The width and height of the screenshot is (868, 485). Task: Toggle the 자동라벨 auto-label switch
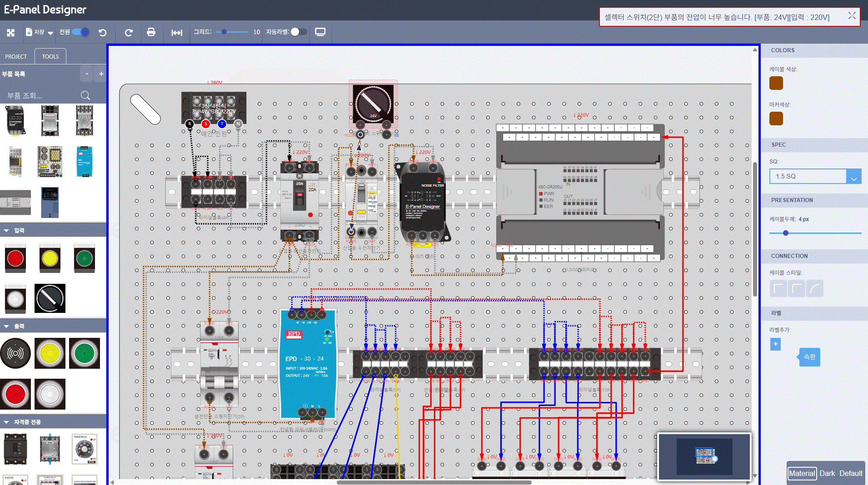[299, 32]
